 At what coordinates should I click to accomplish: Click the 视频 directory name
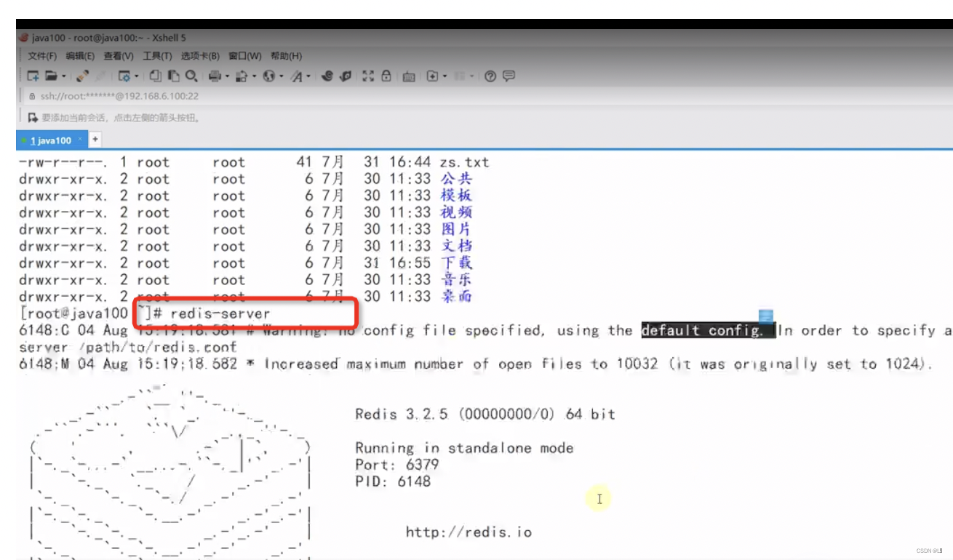(456, 212)
